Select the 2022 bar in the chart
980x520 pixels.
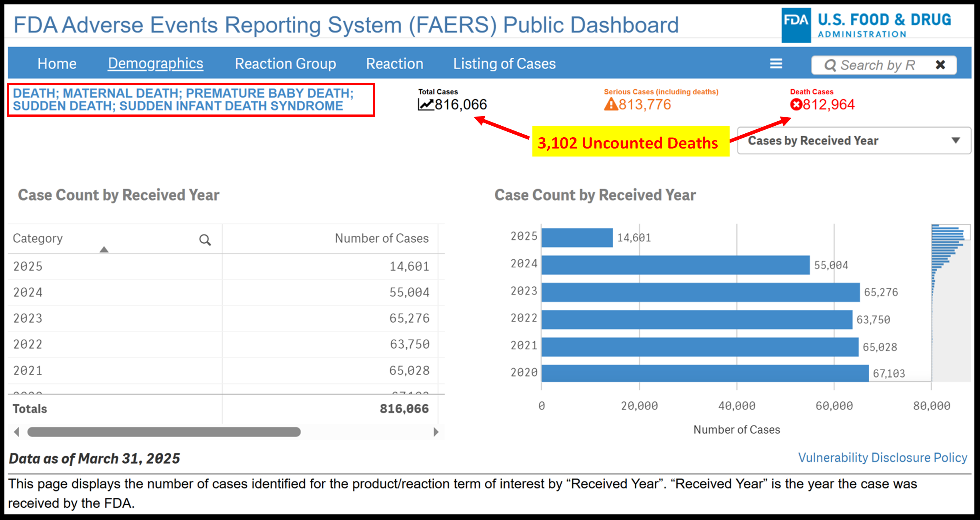click(697, 319)
